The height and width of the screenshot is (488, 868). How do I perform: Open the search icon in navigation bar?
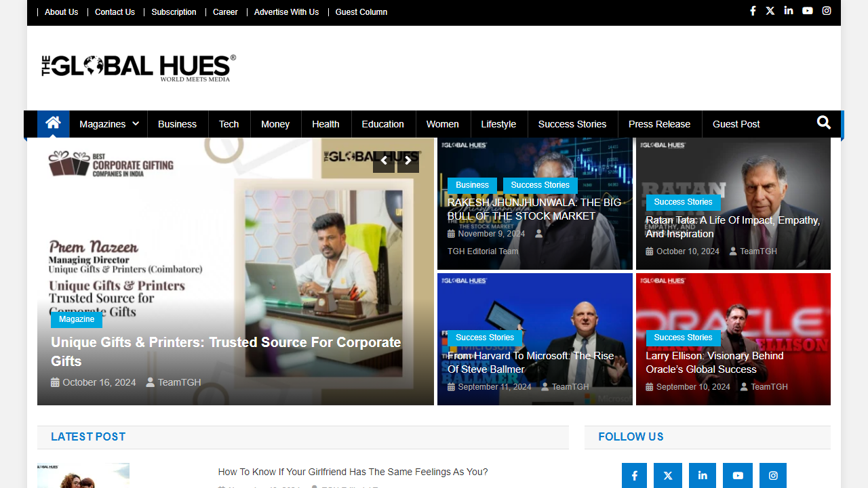coord(823,123)
